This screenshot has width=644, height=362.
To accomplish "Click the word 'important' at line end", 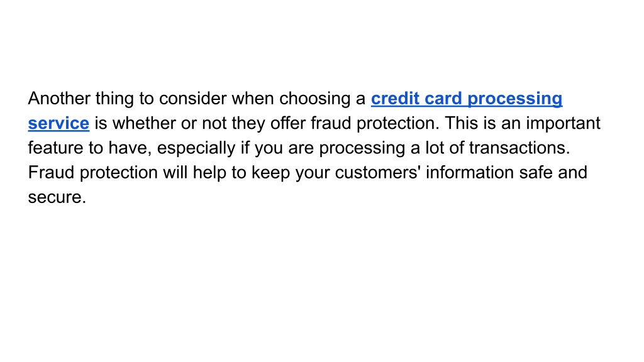I will tap(563, 124).
